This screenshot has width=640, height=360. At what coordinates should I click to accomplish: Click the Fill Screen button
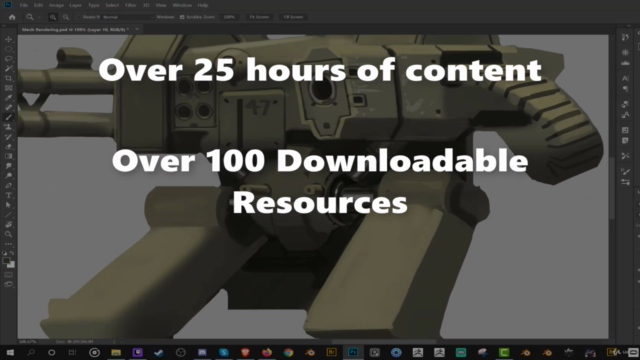pyautogui.click(x=293, y=17)
